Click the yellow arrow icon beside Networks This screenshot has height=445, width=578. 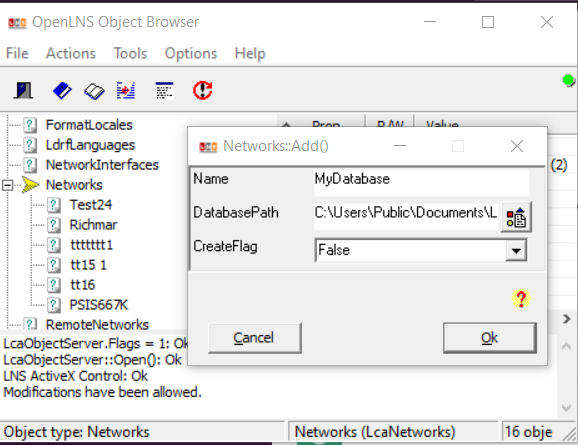(x=30, y=185)
